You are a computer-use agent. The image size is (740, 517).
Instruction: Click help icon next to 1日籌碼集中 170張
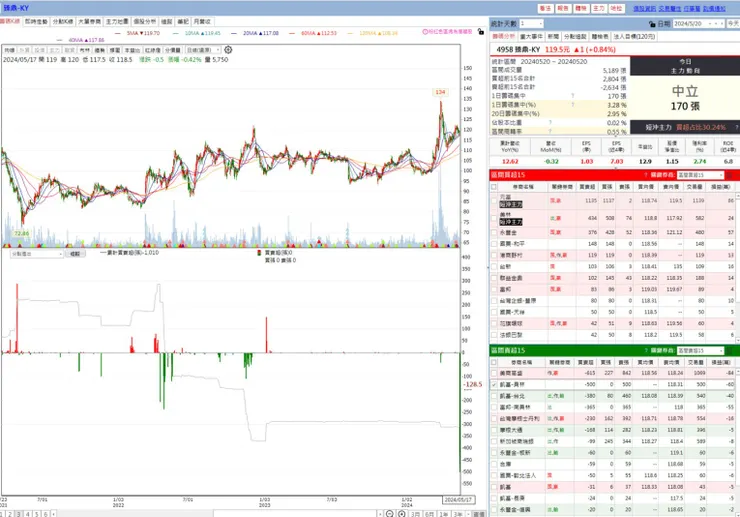click(x=572, y=96)
